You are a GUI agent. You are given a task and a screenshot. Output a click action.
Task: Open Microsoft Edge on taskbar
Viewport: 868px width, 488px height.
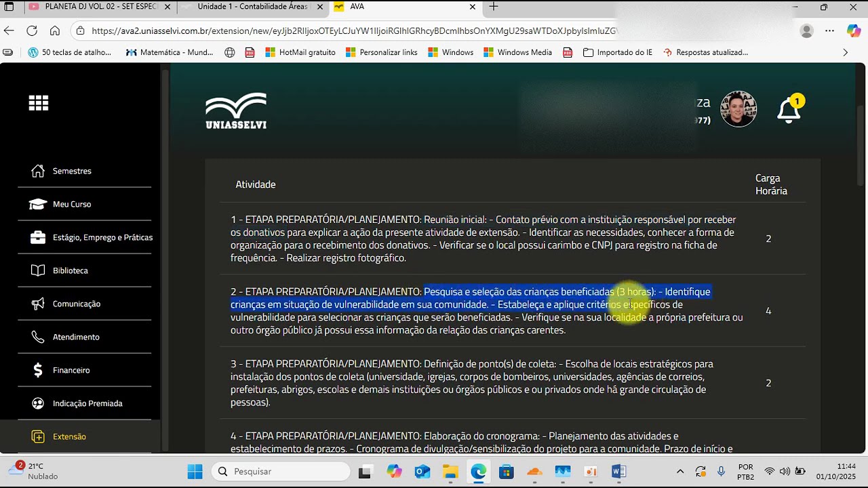click(478, 471)
